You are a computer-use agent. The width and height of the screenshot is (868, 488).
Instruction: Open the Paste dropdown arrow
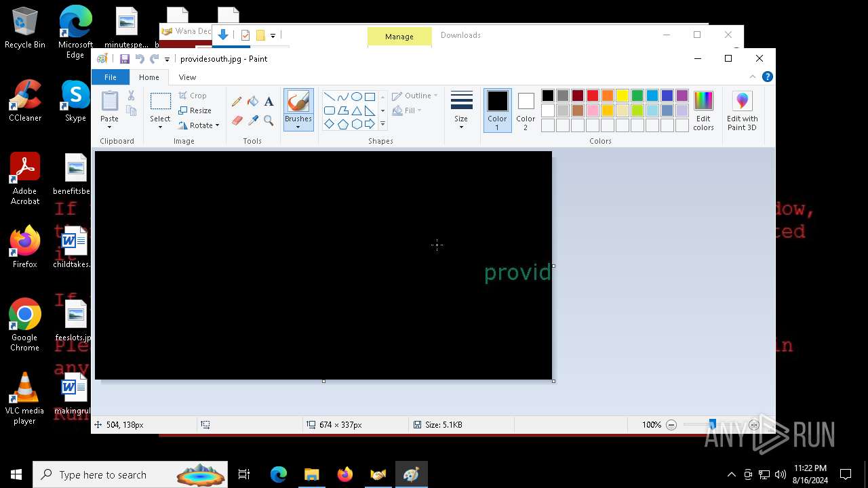(x=109, y=127)
